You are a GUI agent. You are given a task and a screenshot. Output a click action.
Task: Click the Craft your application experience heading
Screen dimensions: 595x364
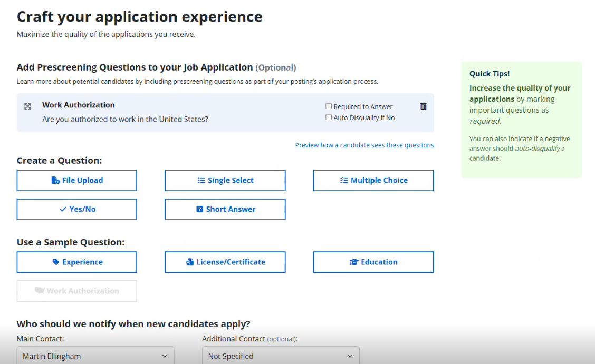point(140,17)
